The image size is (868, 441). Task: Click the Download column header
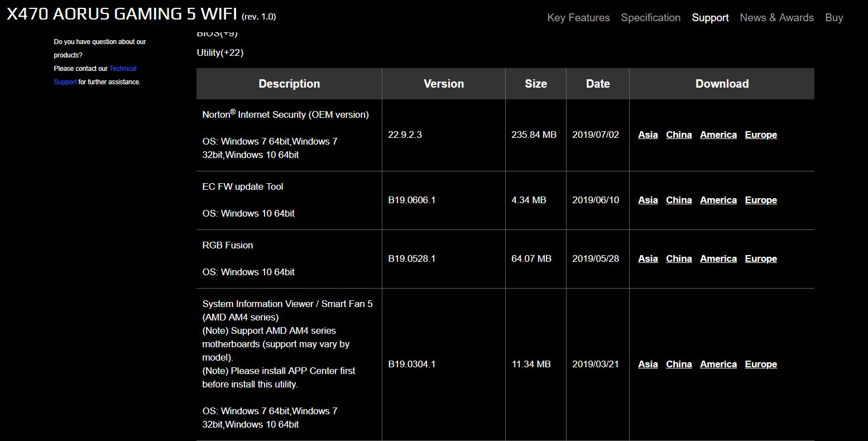tap(722, 84)
